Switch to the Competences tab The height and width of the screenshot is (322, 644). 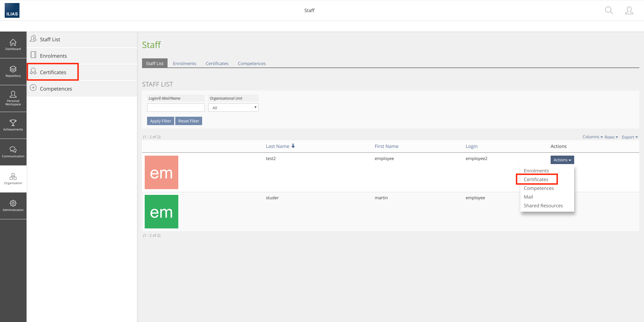point(251,63)
